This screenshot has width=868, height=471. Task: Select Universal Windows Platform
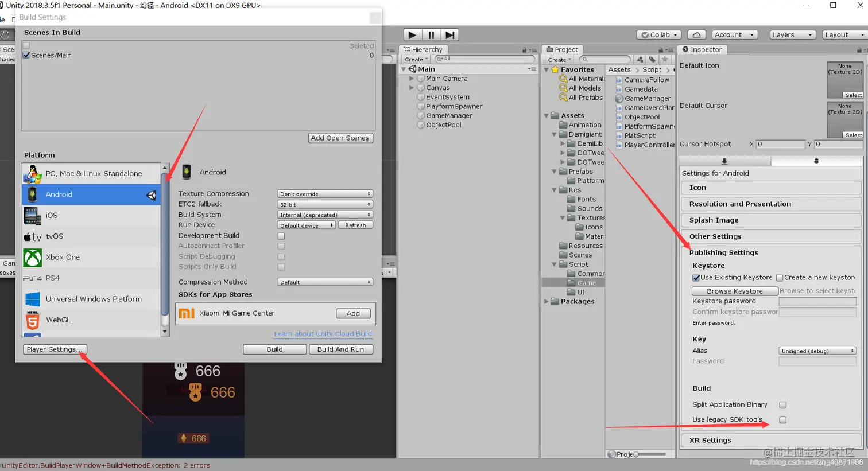(x=91, y=299)
